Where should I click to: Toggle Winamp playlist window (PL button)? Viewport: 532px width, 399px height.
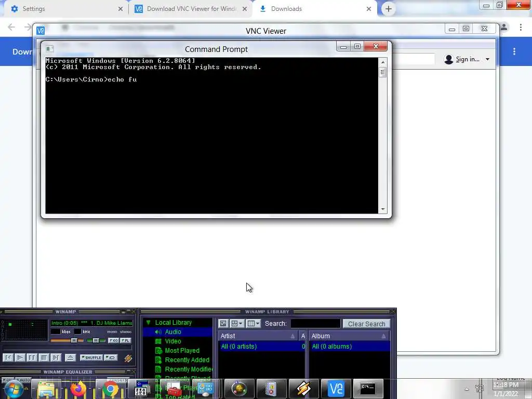(126, 340)
